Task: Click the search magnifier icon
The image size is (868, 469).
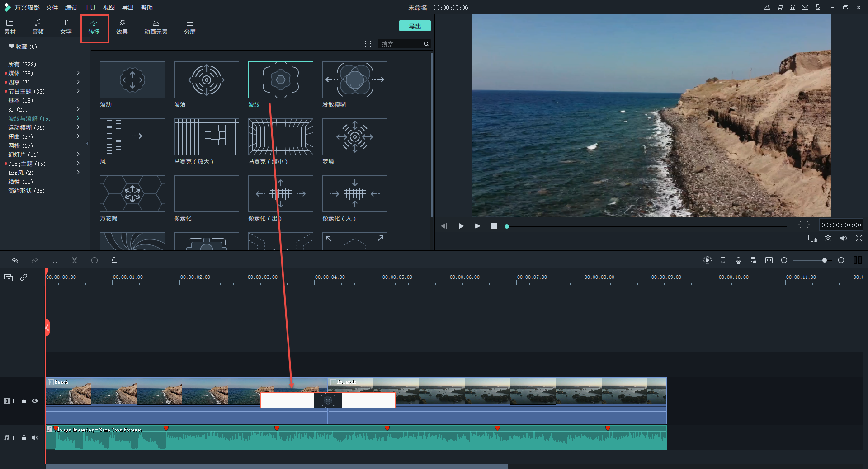Action: pos(426,44)
